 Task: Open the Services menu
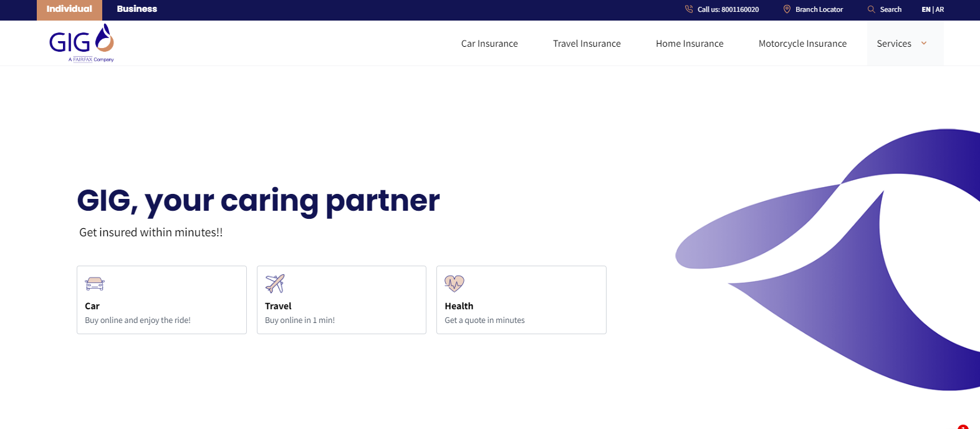905,44
